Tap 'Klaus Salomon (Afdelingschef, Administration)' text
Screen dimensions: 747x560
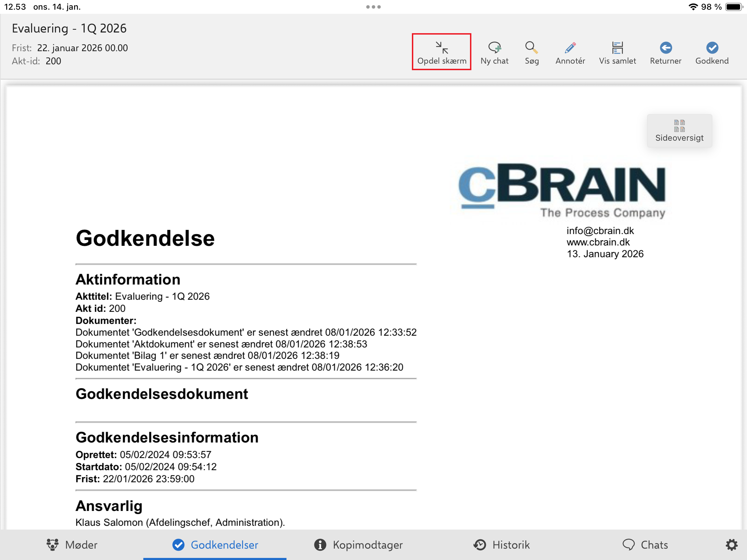[x=180, y=522]
